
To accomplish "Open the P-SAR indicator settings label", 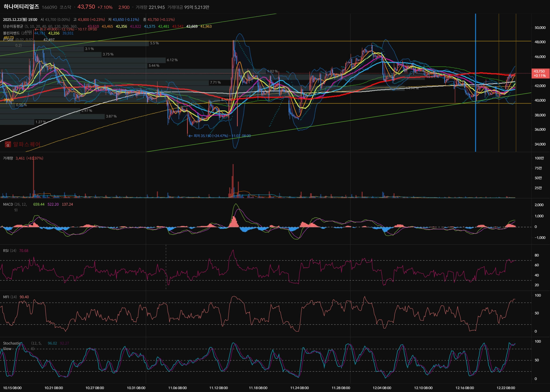I will pyautogui.click(x=8, y=40).
